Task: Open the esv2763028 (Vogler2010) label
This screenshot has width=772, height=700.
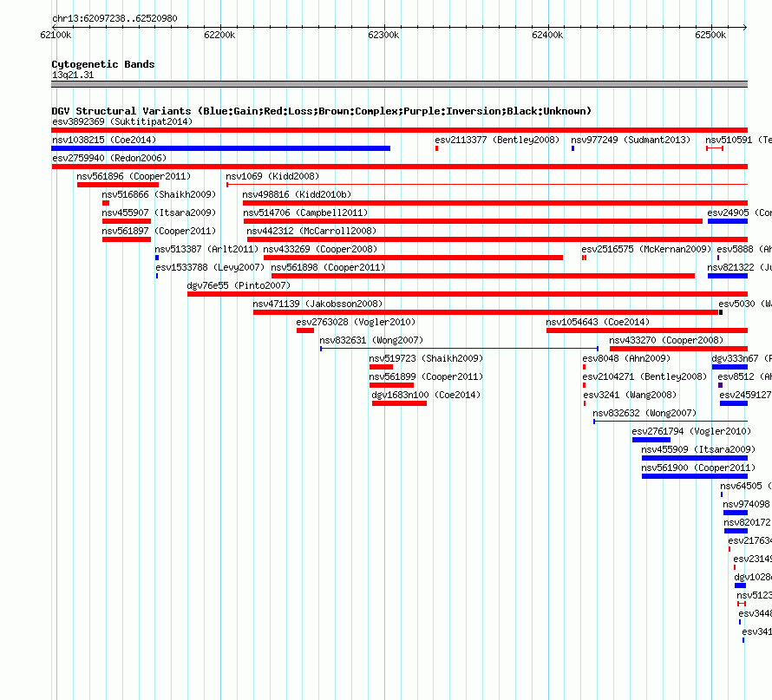Action: pyautogui.click(x=356, y=322)
